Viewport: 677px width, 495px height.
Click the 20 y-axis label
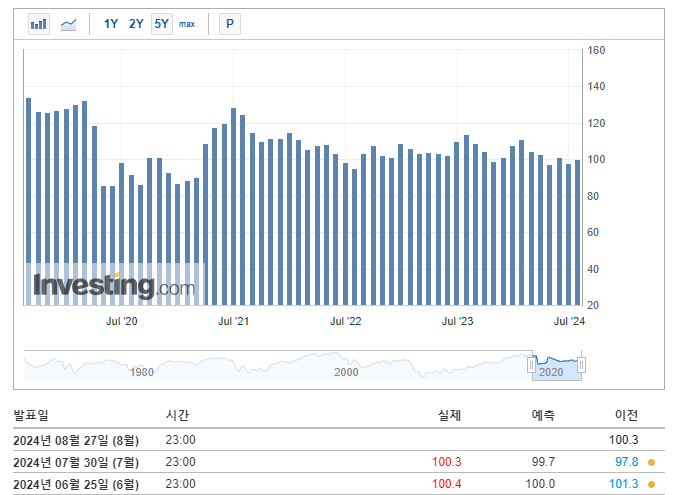(x=593, y=305)
